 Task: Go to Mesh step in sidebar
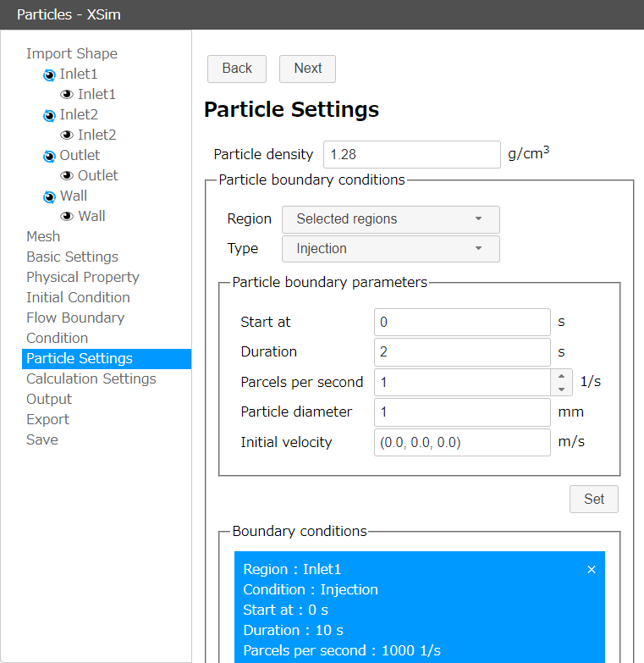43,236
